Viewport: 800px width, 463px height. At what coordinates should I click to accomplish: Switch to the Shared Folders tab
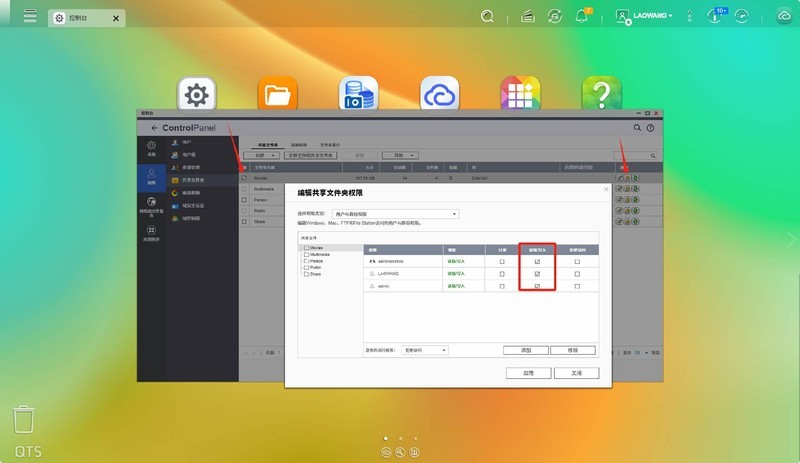pyautogui.click(x=268, y=145)
